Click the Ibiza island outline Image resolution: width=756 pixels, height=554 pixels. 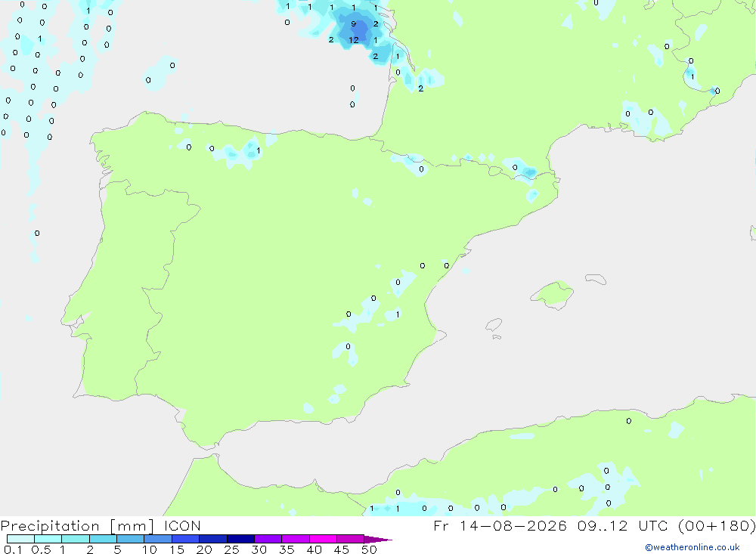tap(494, 326)
